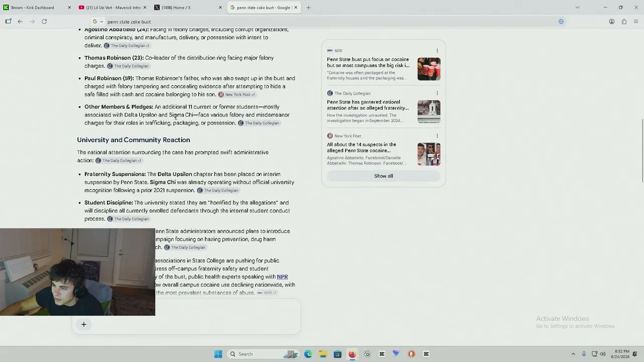
Task: Click the Windows taskbar Search box
Action: [x=264, y=354]
